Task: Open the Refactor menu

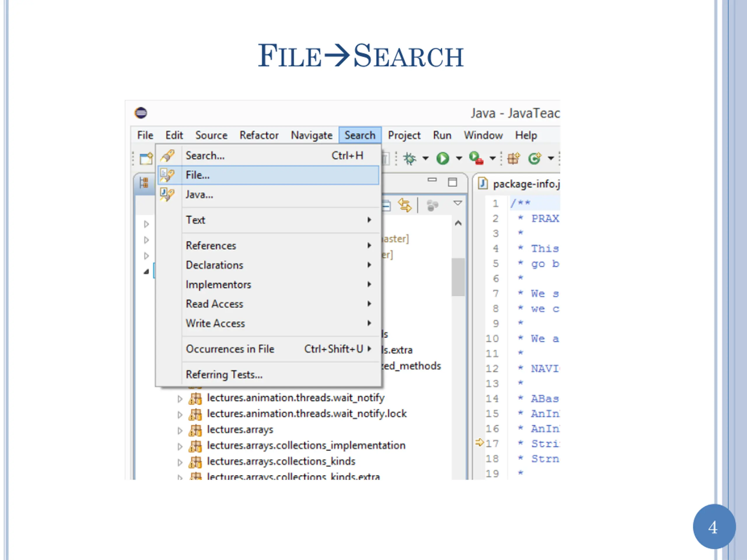Action: click(x=259, y=135)
